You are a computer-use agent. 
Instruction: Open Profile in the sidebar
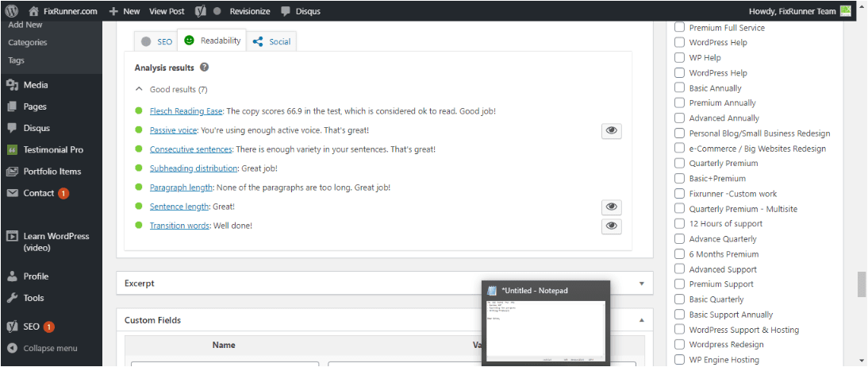point(36,276)
